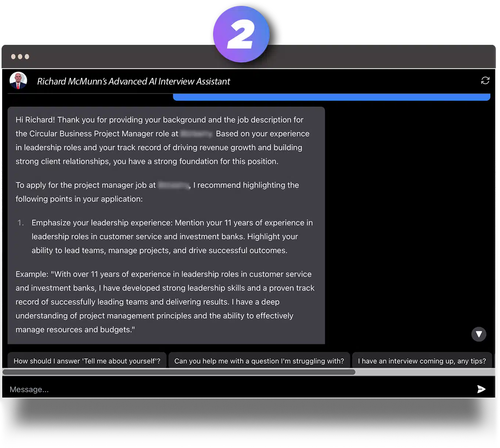This screenshot has height=448, width=500.
Task: Click the purple number 2 badge
Action: click(x=241, y=34)
